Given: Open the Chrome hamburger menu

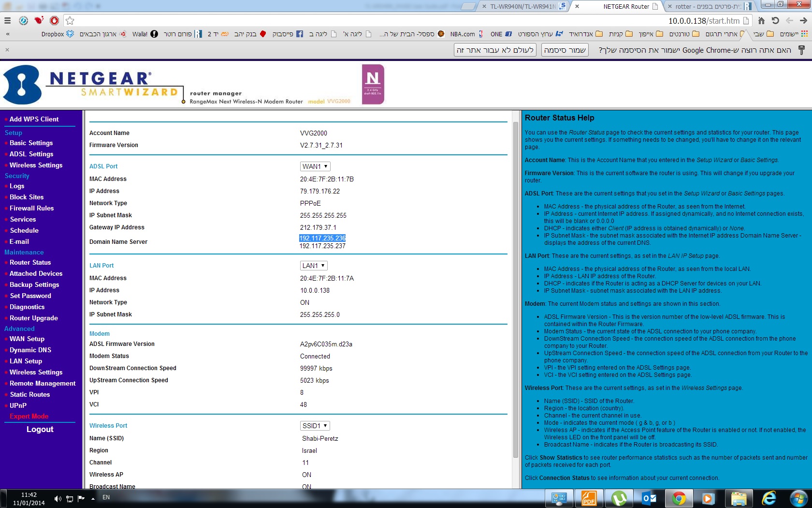Looking at the screenshot, I should [x=7, y=20].
